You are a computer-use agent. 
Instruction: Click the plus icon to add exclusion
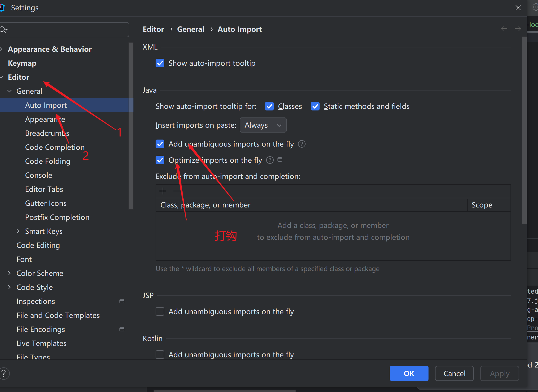point(163,191)
